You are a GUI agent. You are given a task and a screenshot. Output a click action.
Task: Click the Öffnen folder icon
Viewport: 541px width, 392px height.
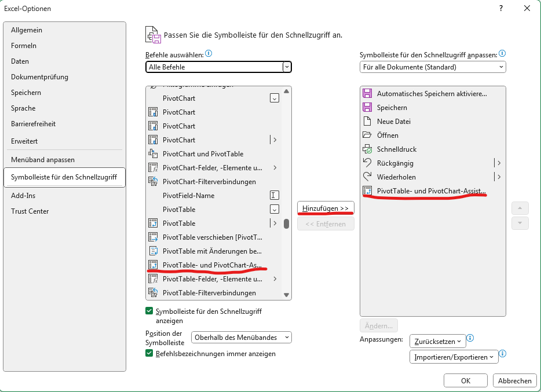(x=367, y=135)
